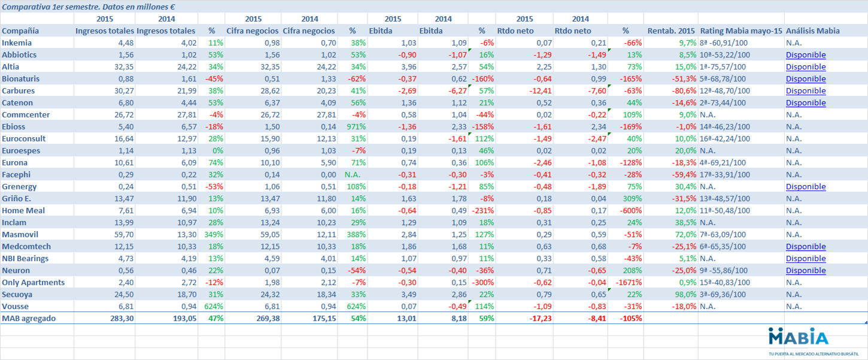Click Masmovil business growth '388%'
868x360 pixels.
tap(356, 234)
